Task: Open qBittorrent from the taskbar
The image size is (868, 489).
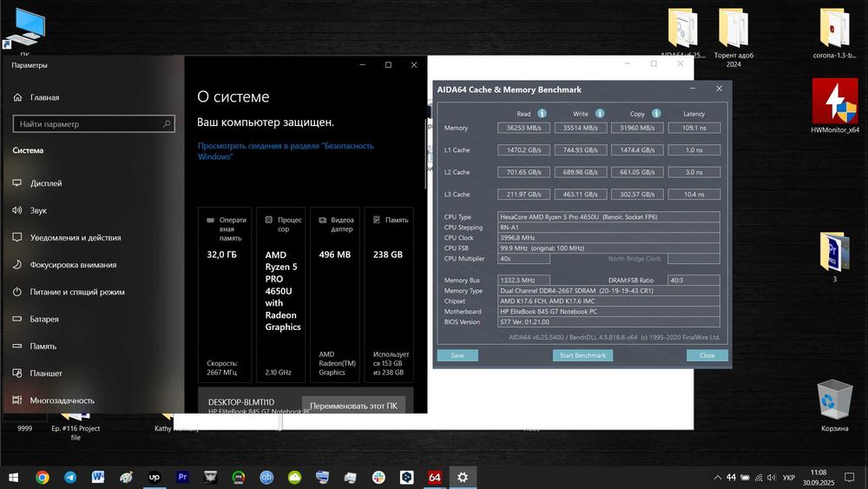Action: pyautogui.click(x=266, y=478)
